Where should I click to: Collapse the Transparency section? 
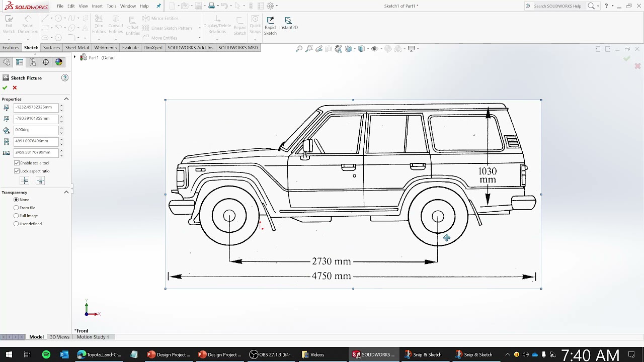point(66,192)
